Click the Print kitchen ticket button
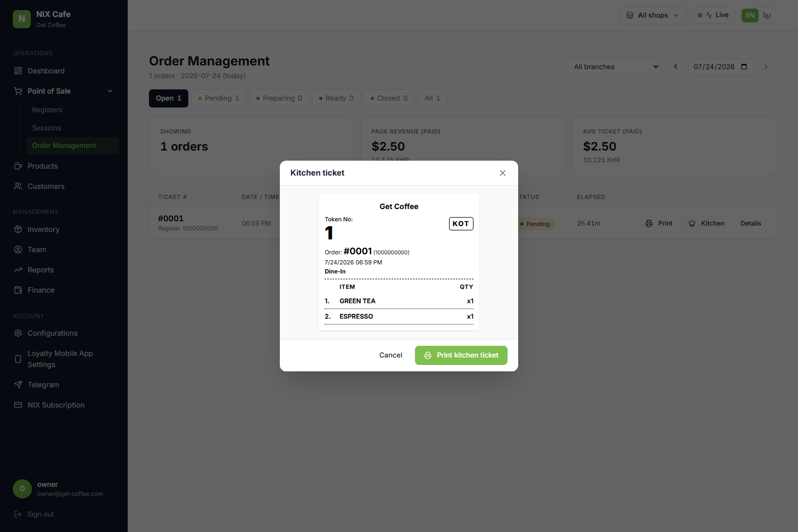This screenshot has width=798, height=532. [x=461, y=355]
